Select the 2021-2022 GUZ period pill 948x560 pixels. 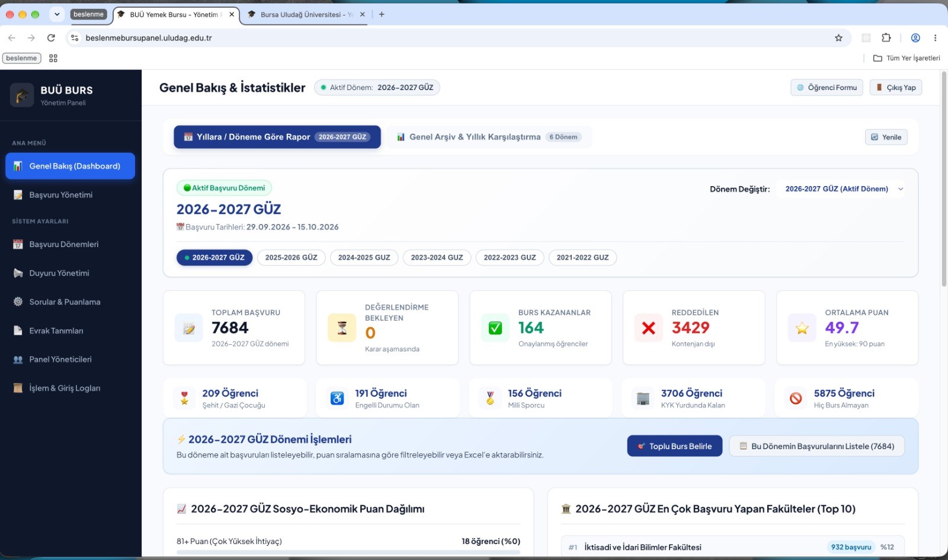click(x=582, y=258)
